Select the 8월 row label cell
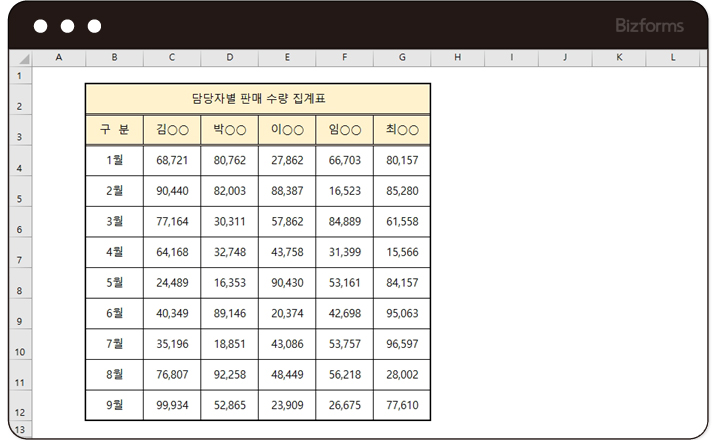Screen dimensions: 715x440 (114, 374)
